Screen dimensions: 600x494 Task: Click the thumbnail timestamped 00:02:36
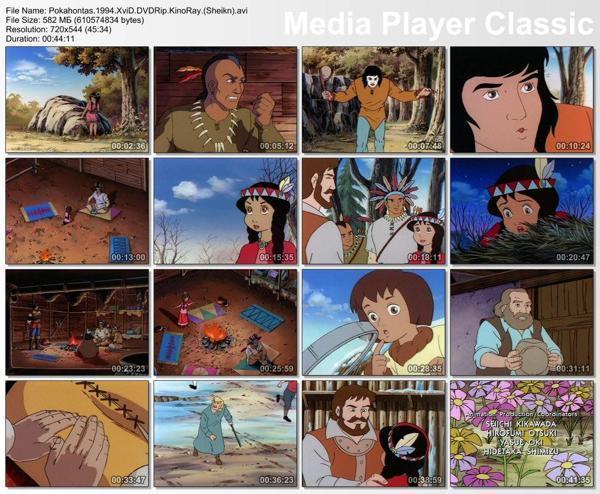coord(77,99)
